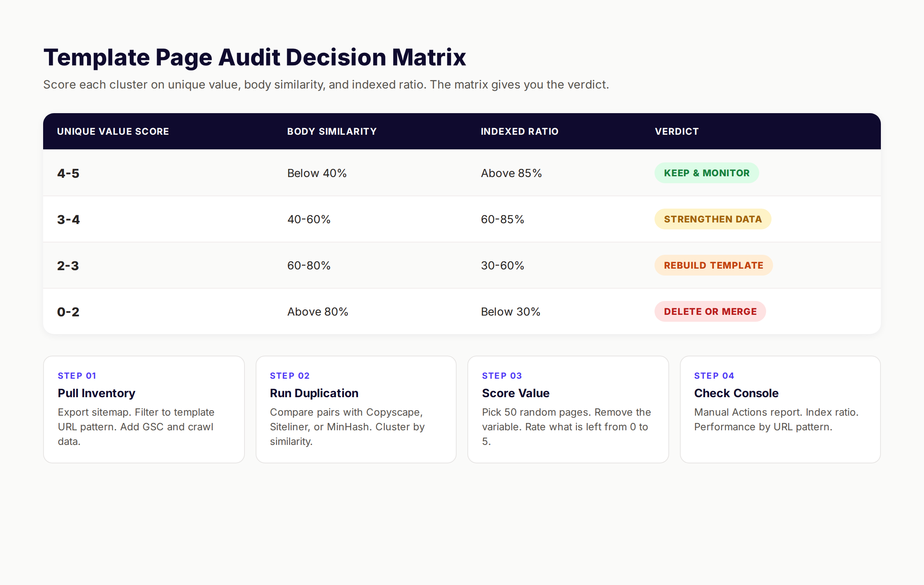Select the 'Above 80%' similarity cell
This screenshot has width=924, height=585.
click(x=318, y=312)
